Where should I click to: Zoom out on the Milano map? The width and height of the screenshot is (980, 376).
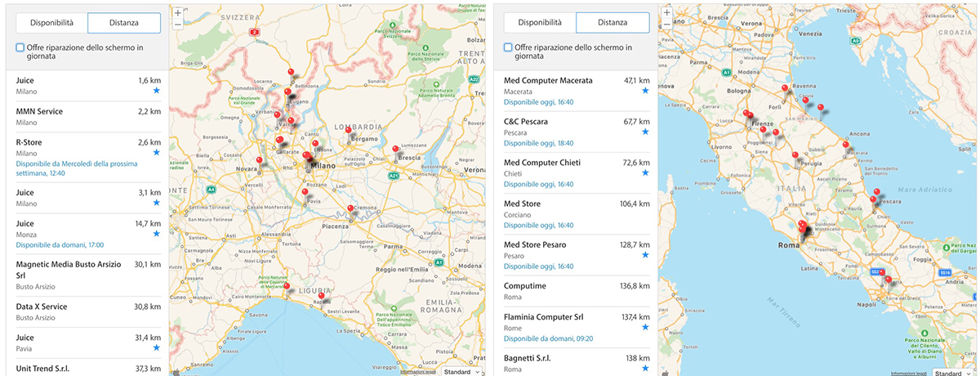click(178, 25)
